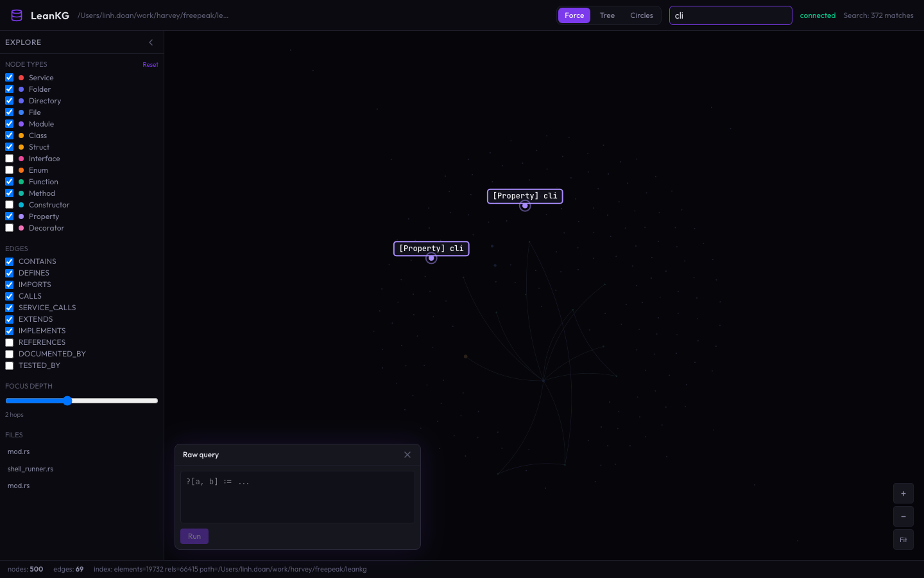924x578 pixels.
Task: Switch to Tree layout
Action: (607, 15)
